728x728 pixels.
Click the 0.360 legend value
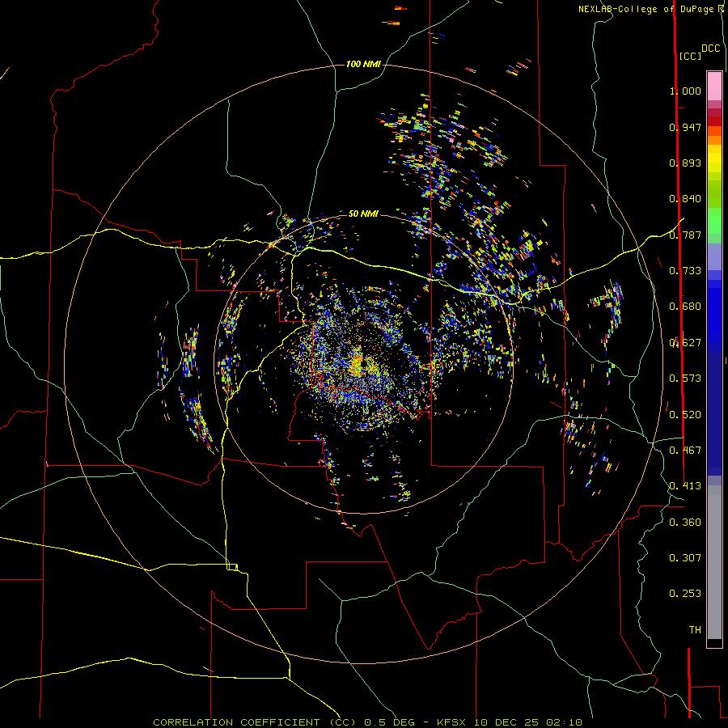(685, 523)
